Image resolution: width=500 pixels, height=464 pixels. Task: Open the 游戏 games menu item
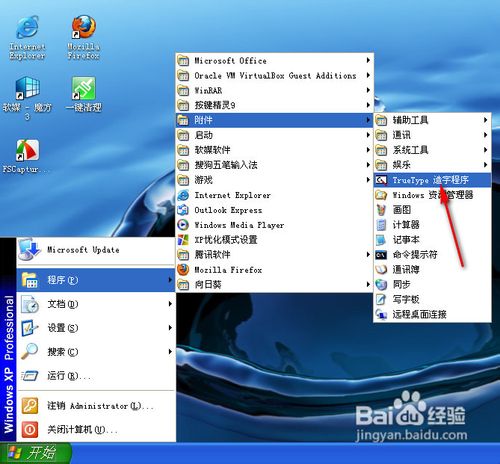(274, 180)
